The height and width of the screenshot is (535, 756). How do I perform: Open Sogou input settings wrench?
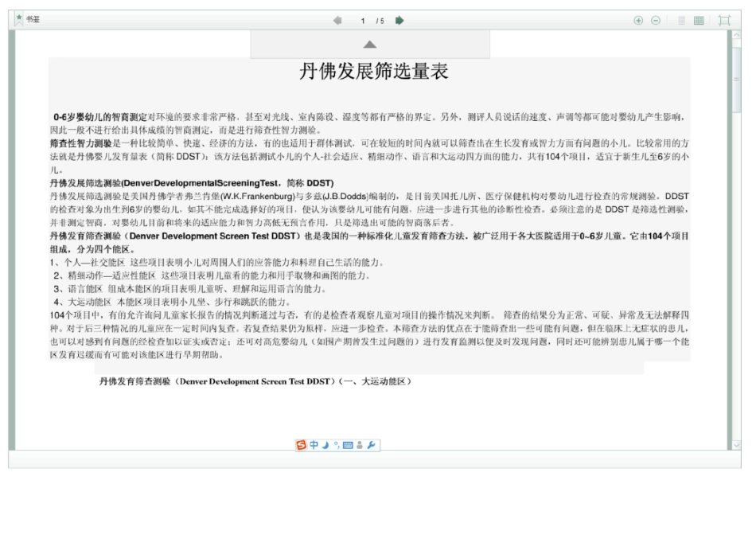[371, 445]
